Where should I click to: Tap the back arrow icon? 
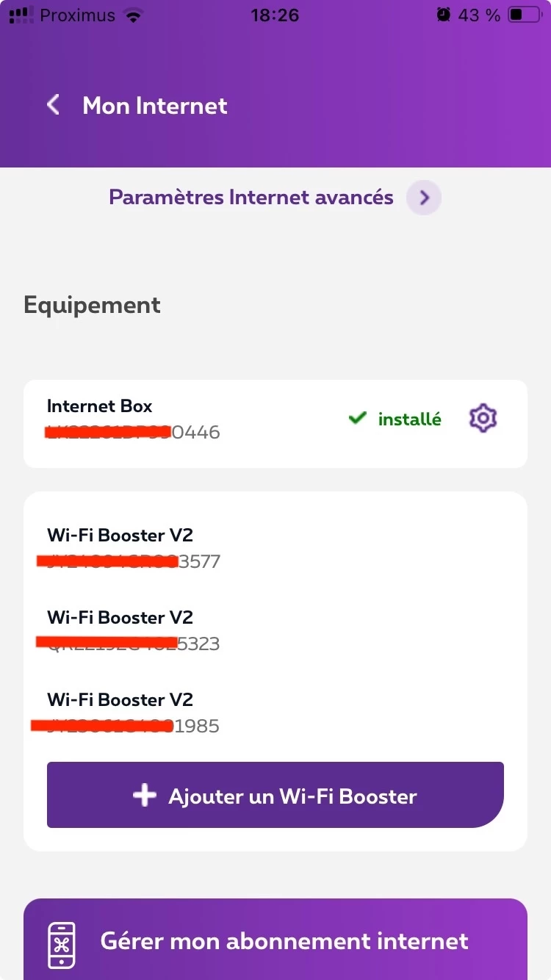coord(53,105)
